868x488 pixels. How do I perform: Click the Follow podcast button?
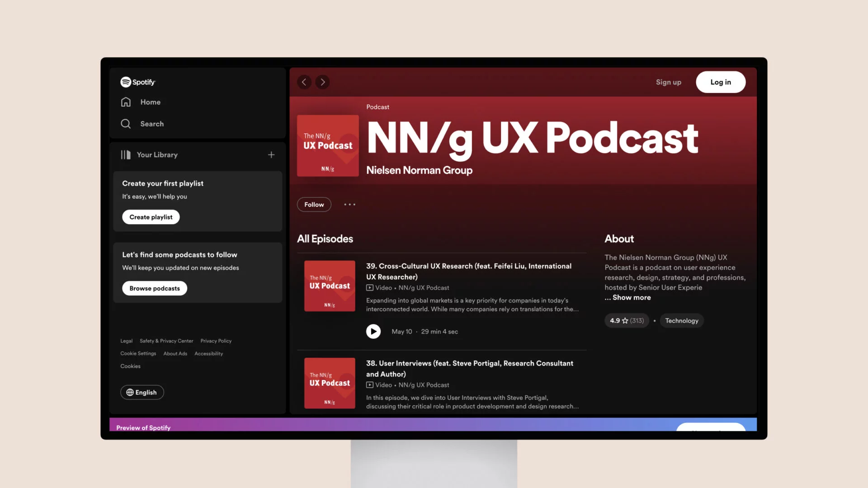point(314,204)
